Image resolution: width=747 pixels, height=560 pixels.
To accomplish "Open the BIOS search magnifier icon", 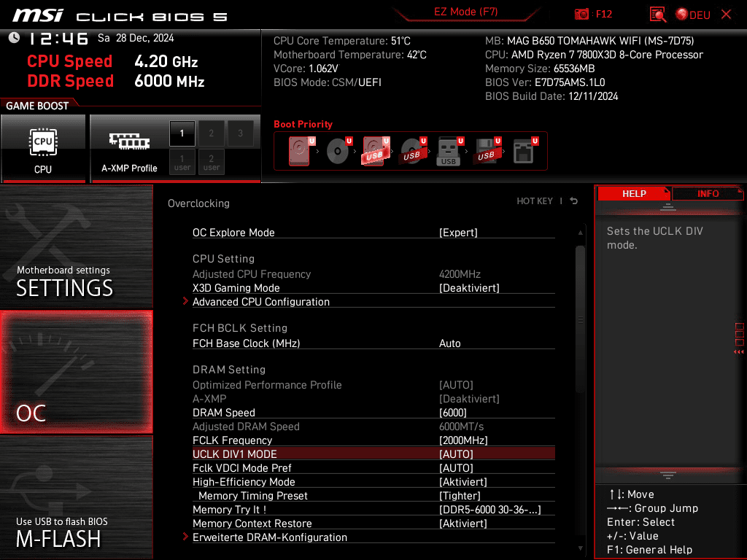I will (x=658, y=15).
